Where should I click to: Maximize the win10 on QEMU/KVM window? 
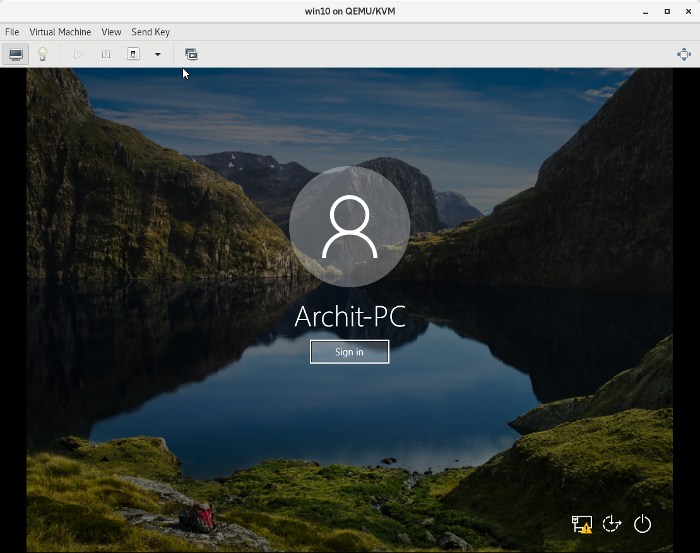667,11
